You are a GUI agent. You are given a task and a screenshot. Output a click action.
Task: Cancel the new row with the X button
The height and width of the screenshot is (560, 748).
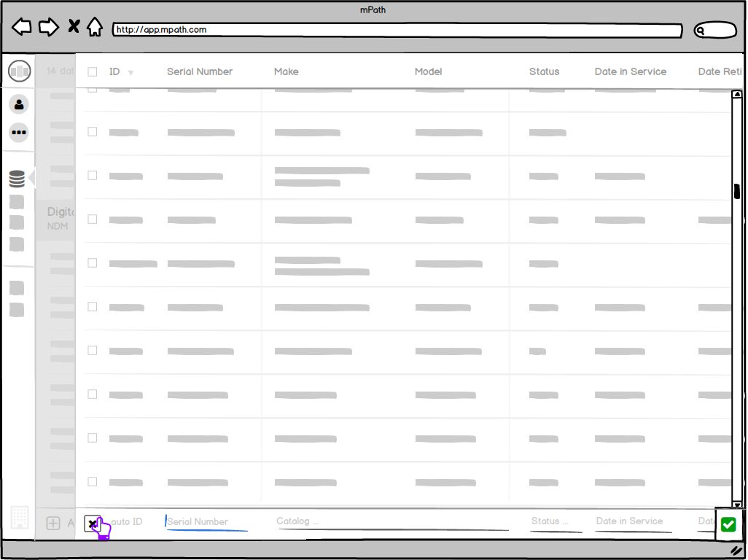[x=94, y=522]
